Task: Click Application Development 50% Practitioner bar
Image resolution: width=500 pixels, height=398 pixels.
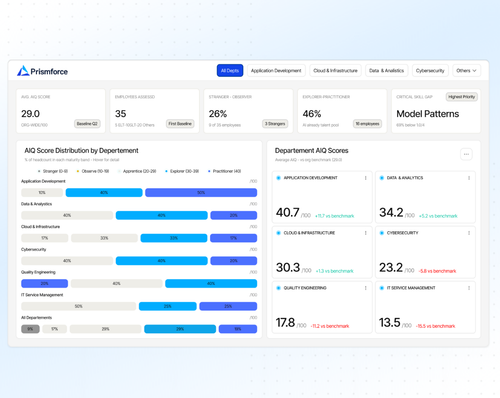Action: pyautogui.click(x=201, y=193)
